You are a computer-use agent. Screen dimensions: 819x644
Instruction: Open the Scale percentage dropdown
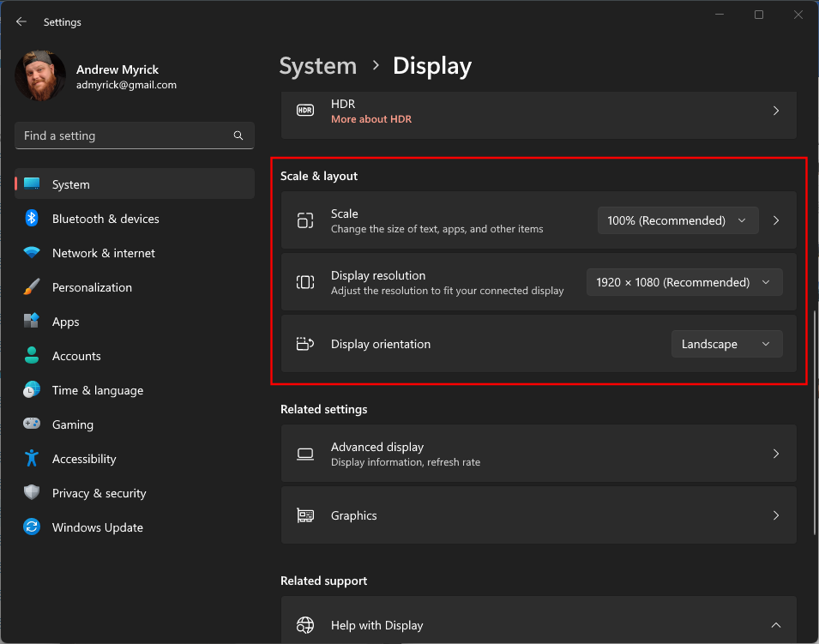677,220
